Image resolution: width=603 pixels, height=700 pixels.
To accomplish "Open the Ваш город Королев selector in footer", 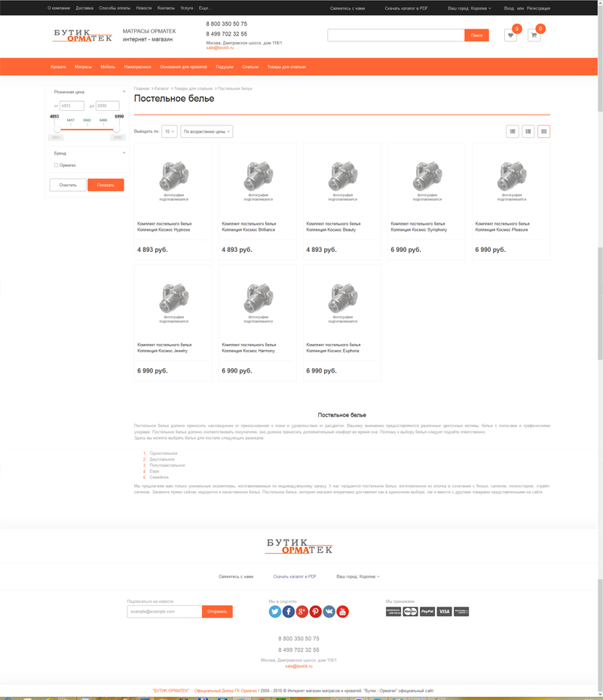I will coord(358,576).
